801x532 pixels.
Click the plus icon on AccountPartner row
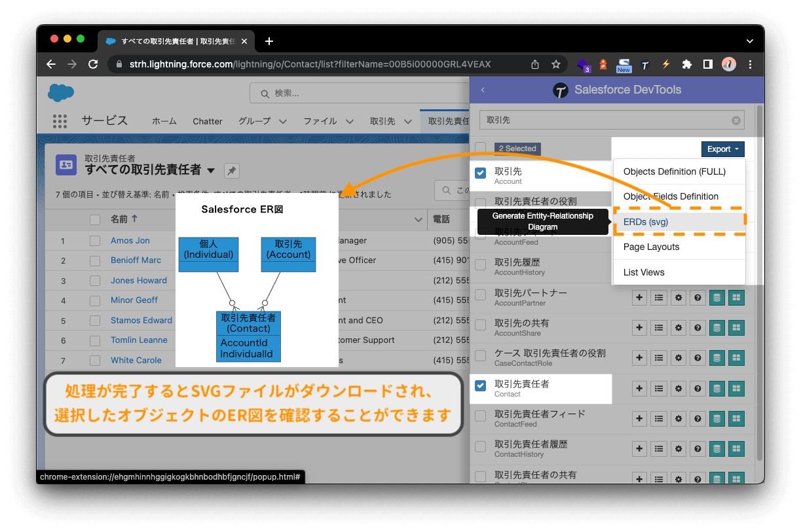click(x=639, y=298)
